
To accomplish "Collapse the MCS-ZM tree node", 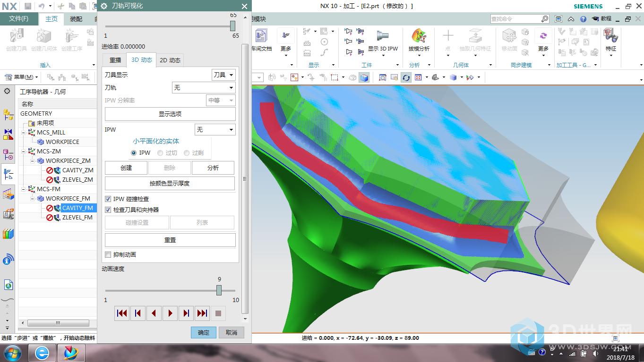I will click(23, 152).
